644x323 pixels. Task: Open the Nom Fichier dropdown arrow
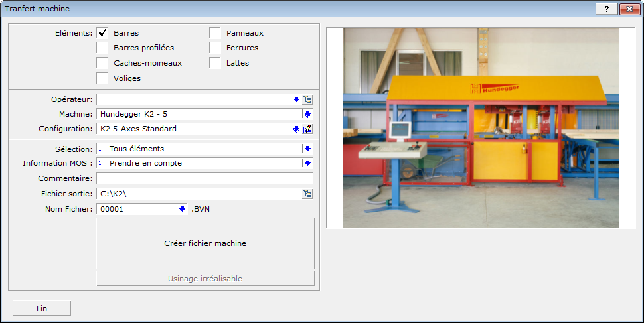click(x=182, y=209)
